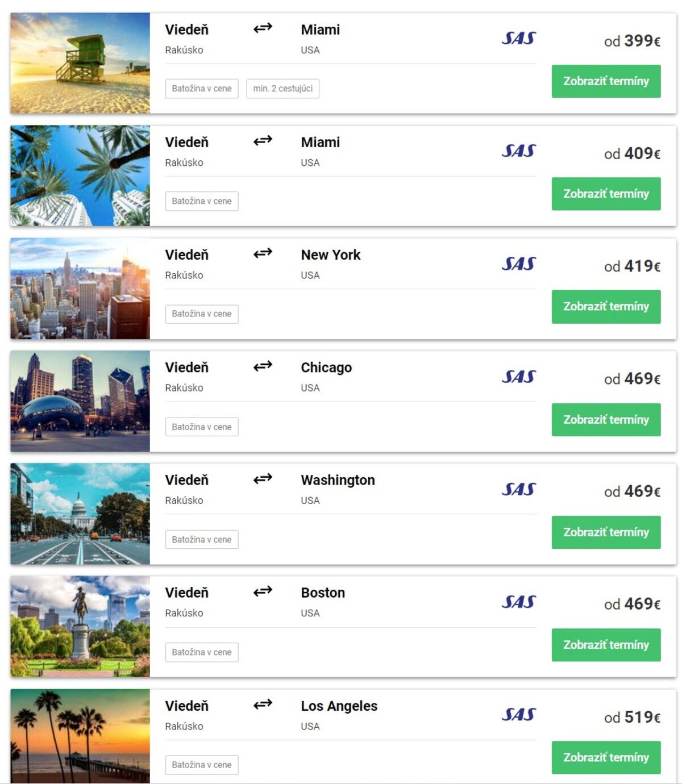Screen dimensions: 682x784
Task: Click 'Batožina v cene' tag on Washington offer
Action: click(x=202, y=540)
